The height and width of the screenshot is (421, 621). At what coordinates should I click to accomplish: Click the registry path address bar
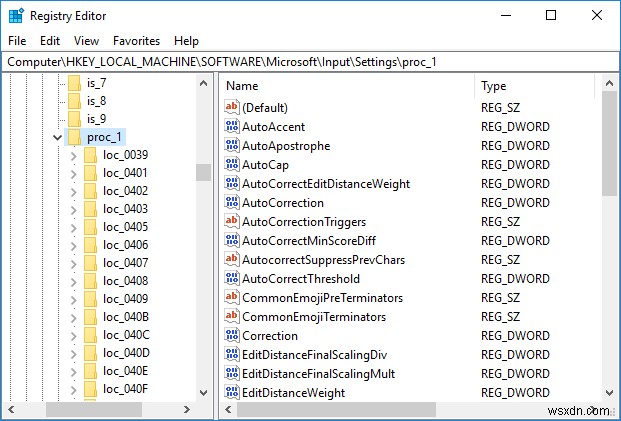(310, 62)
